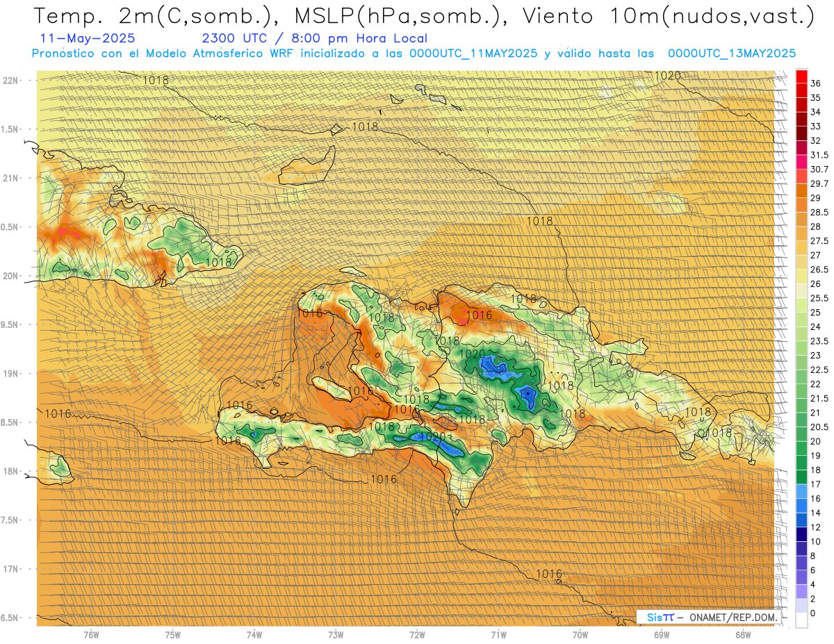834x644 pixels.
Task: Click the legend value '26.5'
Action: tap(819, 270)
